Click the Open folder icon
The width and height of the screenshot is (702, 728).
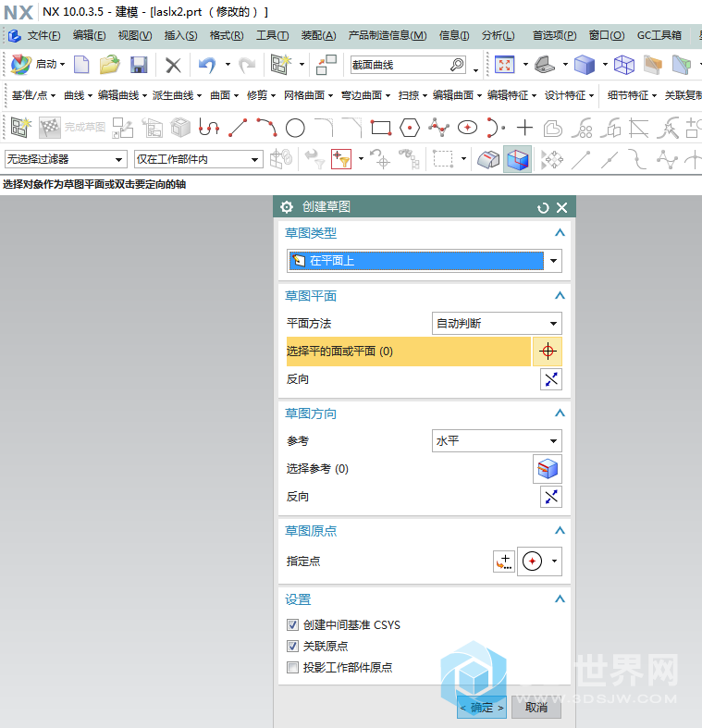[109, 65]
